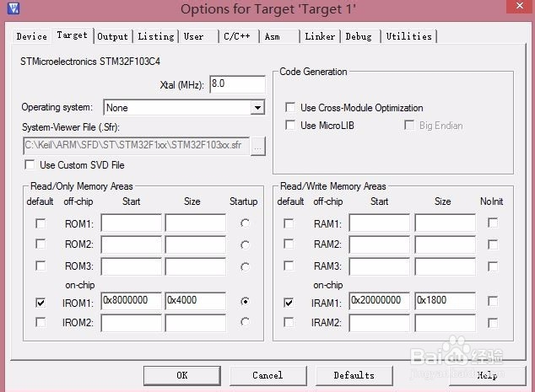The height and width of the screenshot is (392, 535).
Task: Enable NoInit for RAM1
Action: [x=493, y=223]
